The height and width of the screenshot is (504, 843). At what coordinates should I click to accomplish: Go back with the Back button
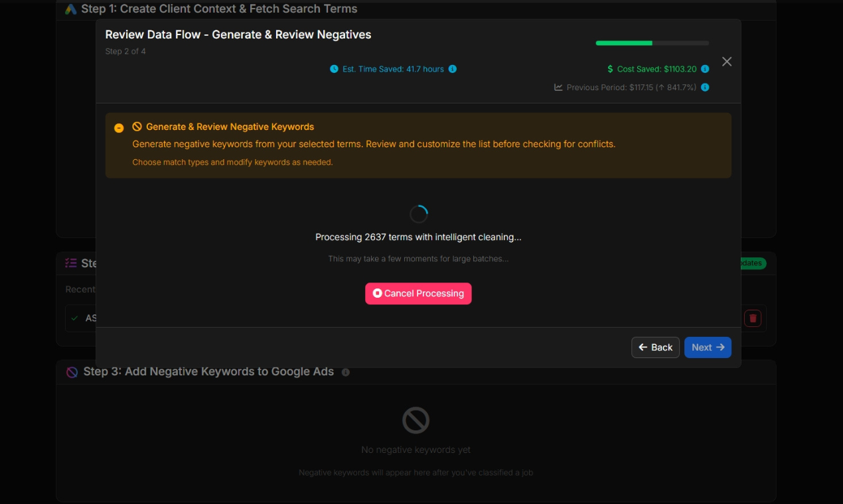coord(655,347)
